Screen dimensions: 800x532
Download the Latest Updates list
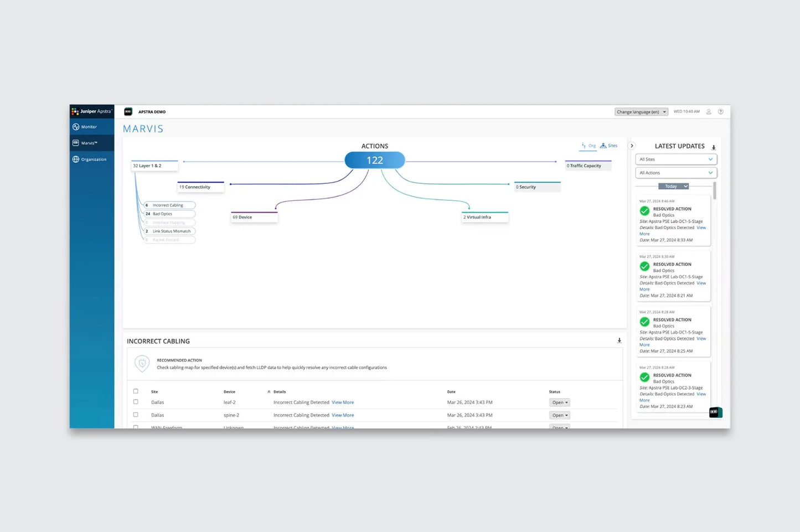pos(714,147)
